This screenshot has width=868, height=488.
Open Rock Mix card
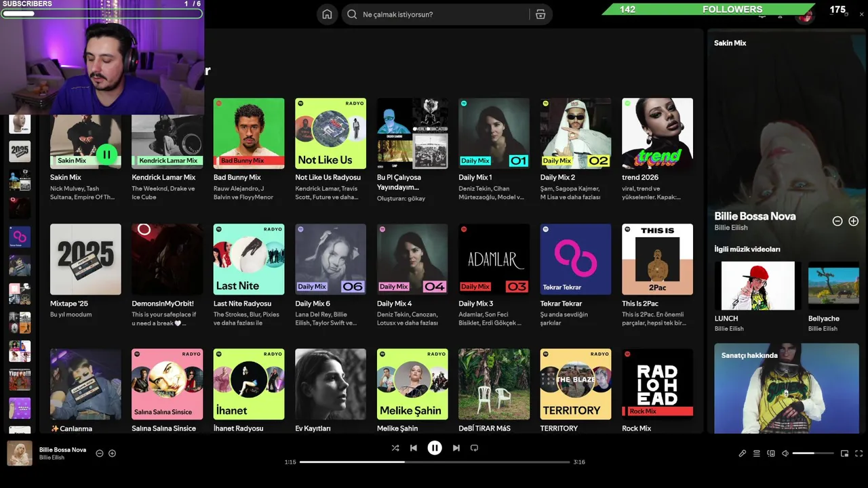(657, 390)
